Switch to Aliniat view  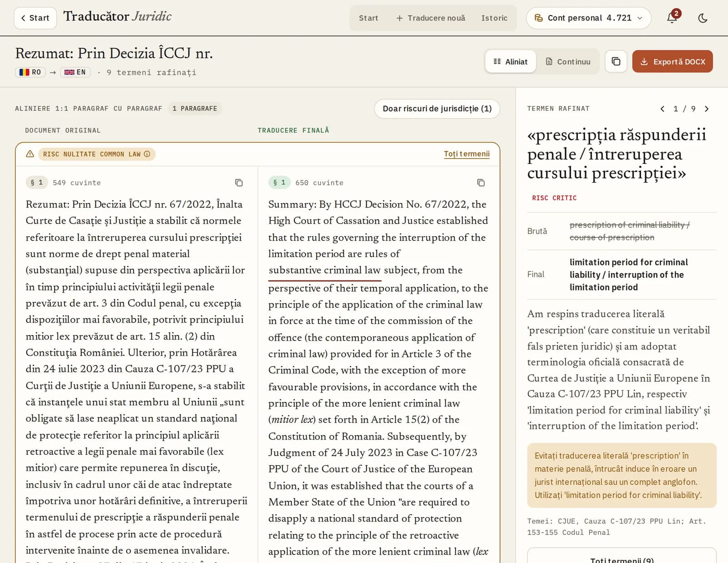tap(511, 61)
